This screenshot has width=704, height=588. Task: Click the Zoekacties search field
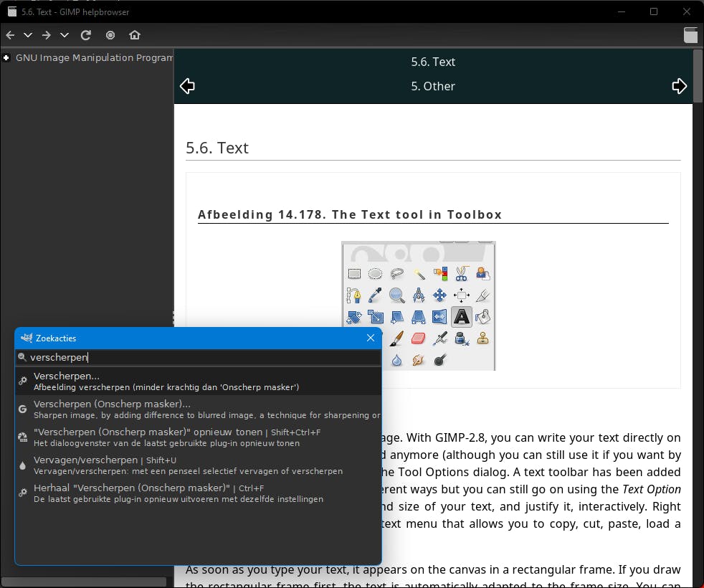coord(199,358)
